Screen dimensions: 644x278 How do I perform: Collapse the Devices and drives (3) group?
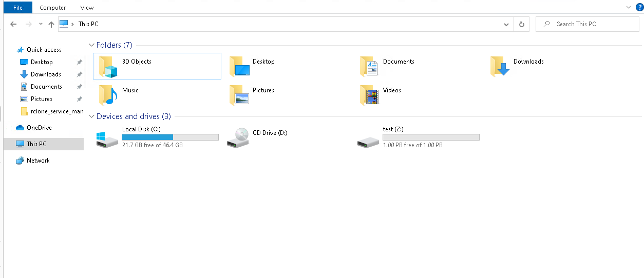coord(91,116)
